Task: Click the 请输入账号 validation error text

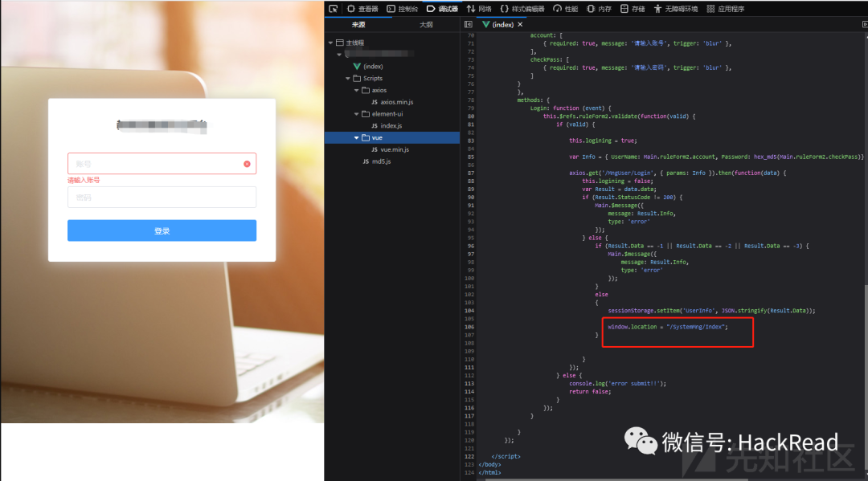Action: tap(84, 180)
